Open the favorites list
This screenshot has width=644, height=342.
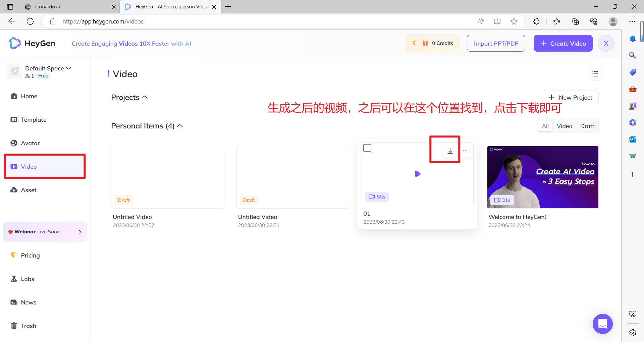(x=557, y=21)
